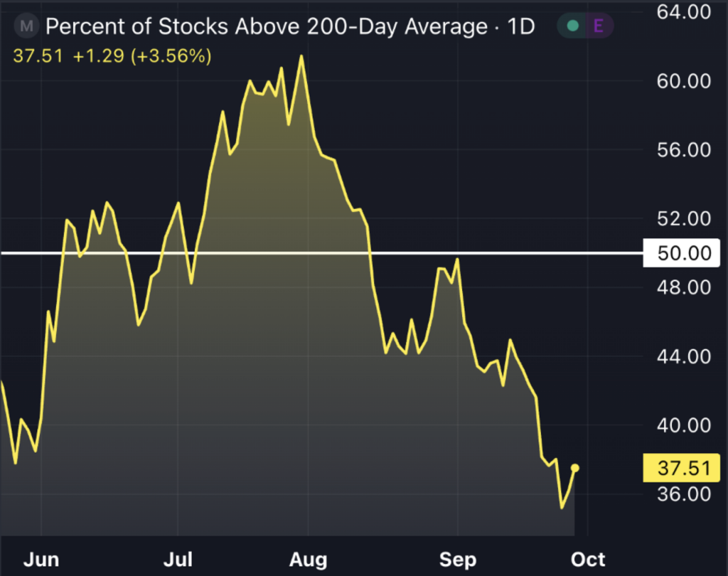Click the 44.00 price scale label

[684, 357]
